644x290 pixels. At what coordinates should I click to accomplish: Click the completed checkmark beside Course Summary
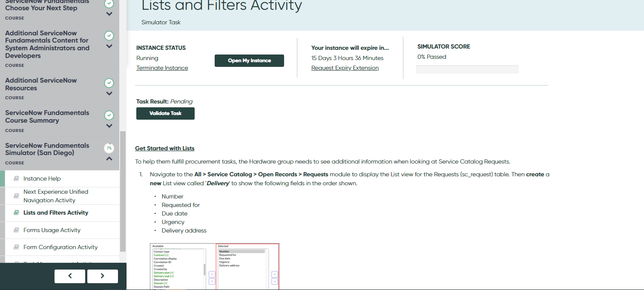pos(109,115)
